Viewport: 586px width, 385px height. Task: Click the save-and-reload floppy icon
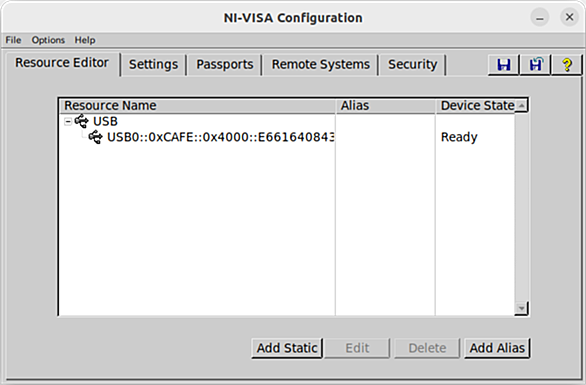click(535, 65)
